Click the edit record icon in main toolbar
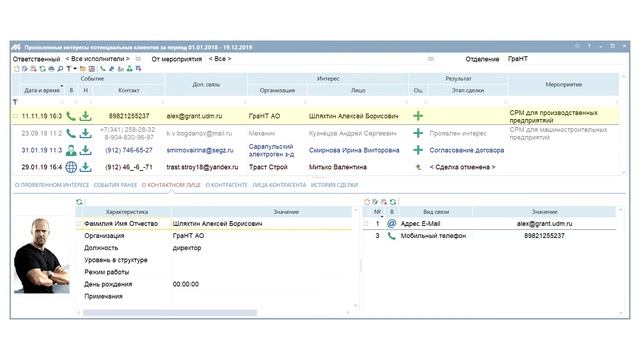 tap(24, 69)
